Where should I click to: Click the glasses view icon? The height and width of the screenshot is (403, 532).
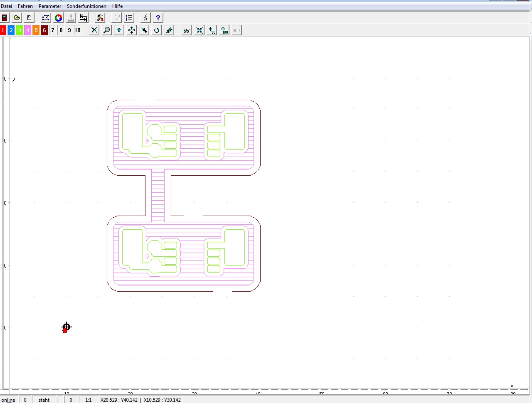[x=187, y=30]
